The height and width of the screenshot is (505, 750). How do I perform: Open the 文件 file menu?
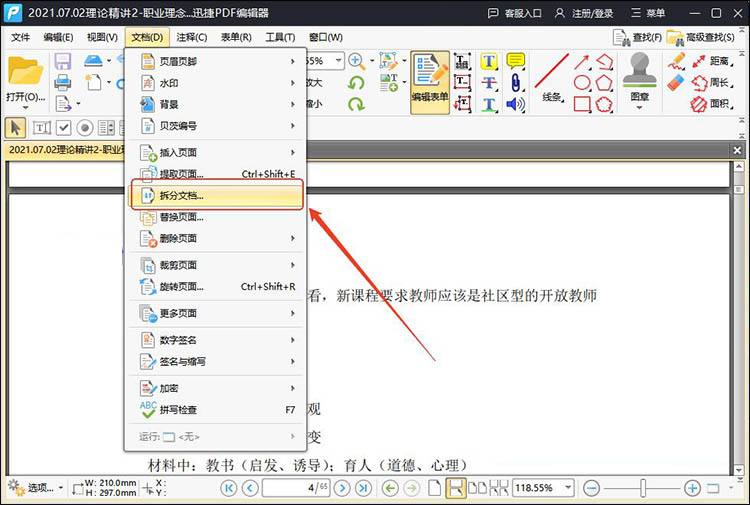point(20,37)
